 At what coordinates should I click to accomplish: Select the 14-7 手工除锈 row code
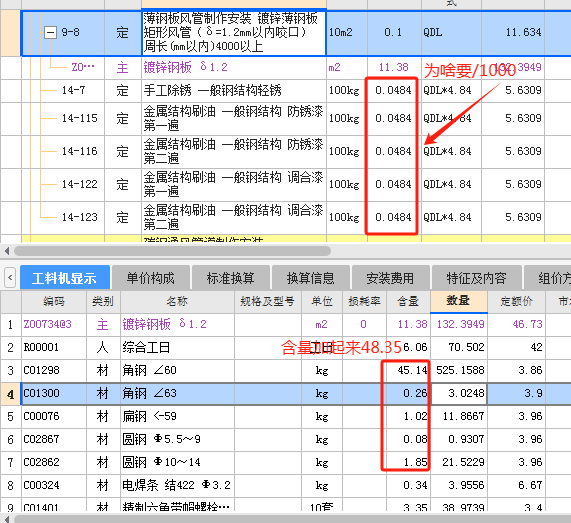(x=74, y=90)
